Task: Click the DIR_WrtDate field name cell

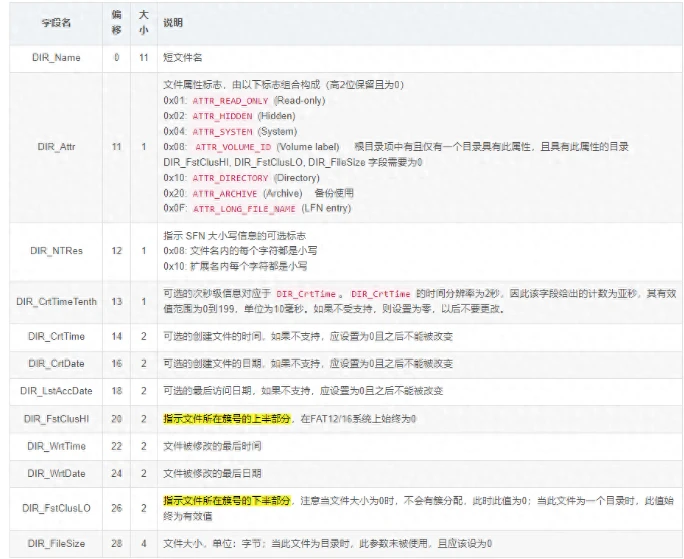Action: click(59, 474)
